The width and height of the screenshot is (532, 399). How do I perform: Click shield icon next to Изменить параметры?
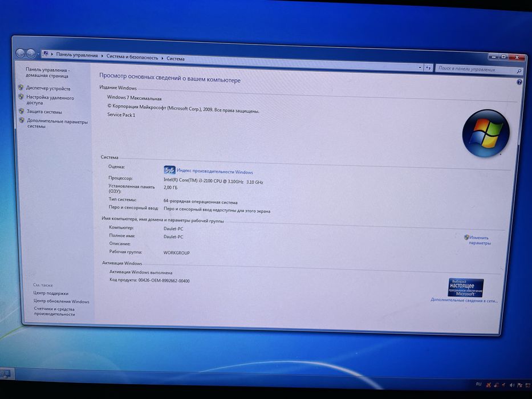click(x=466, y=237)
